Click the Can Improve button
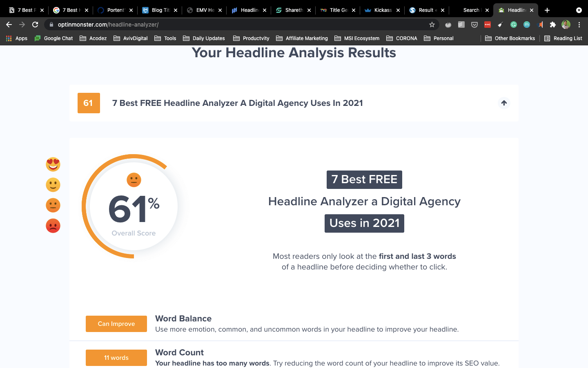The image size is (588, 368). (x=116, y=323)
